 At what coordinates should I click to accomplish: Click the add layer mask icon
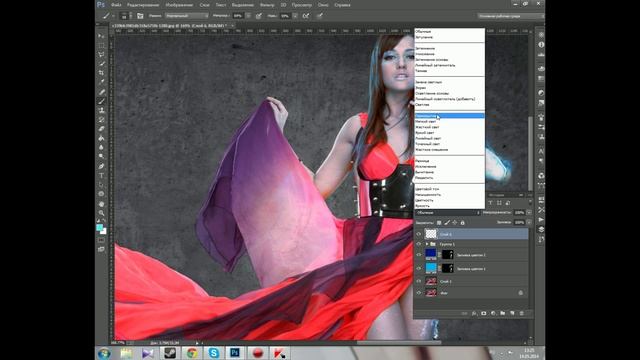pos(484,313)
